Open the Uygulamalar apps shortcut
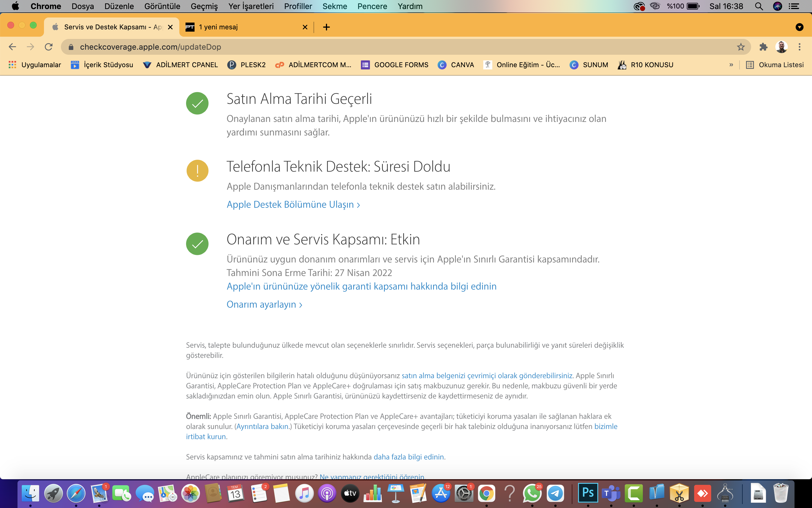This screenshot has height=508, width=812. click(x=35, y=65)
